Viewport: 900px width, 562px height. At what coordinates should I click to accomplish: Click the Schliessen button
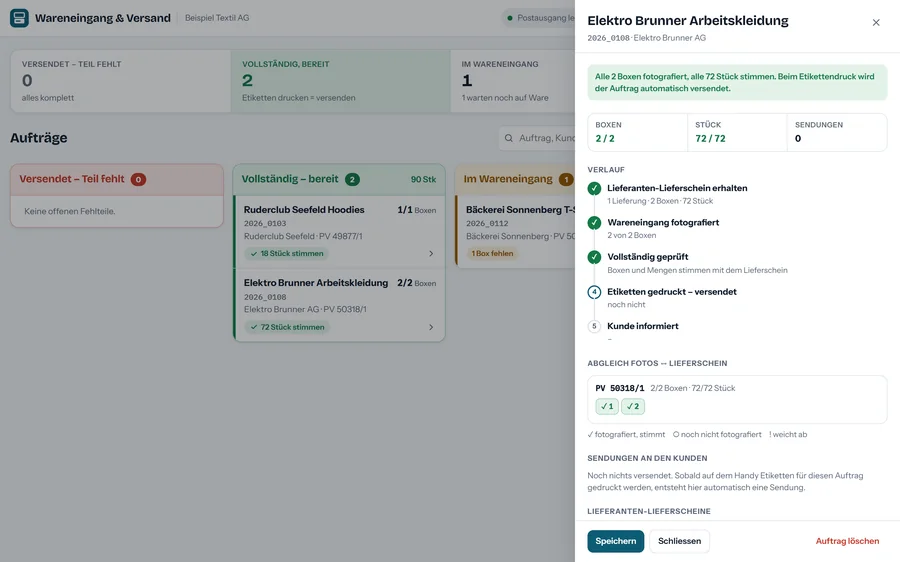click(x=680, y=541)
